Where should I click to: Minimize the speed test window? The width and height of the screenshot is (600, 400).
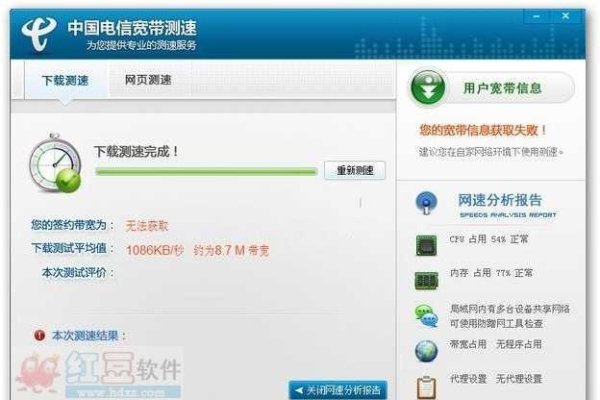pos(536,16)
